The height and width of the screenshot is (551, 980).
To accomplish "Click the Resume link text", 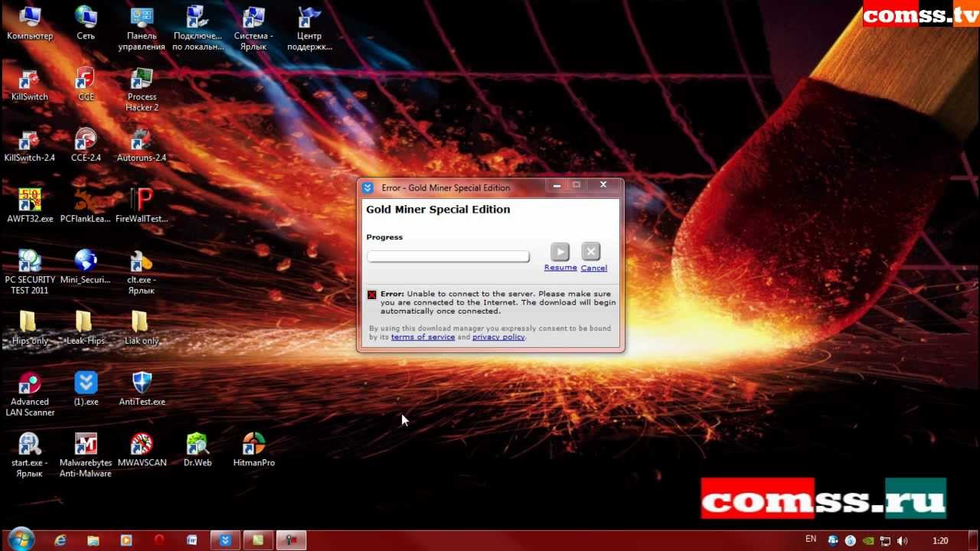I will point(560,268).
